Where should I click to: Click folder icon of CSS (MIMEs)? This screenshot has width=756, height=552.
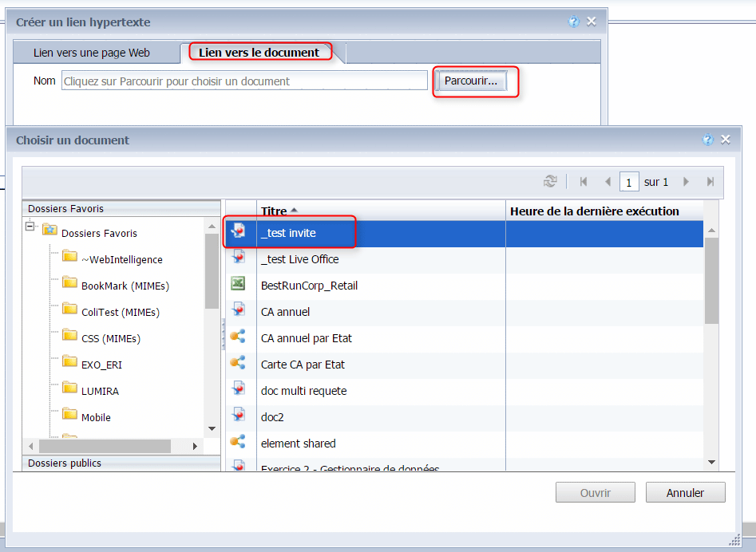coord(70,335)
